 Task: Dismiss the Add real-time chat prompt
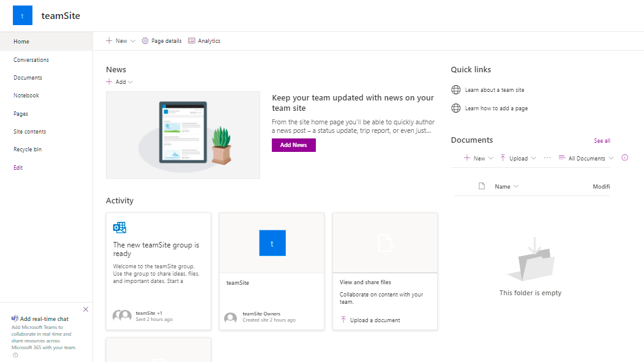[85, 309]
